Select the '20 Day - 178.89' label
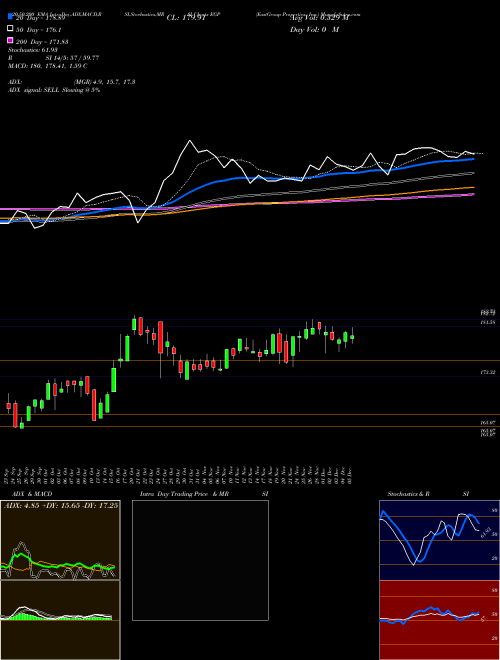This screenshot has height=660, width=500. click(40, 18)
